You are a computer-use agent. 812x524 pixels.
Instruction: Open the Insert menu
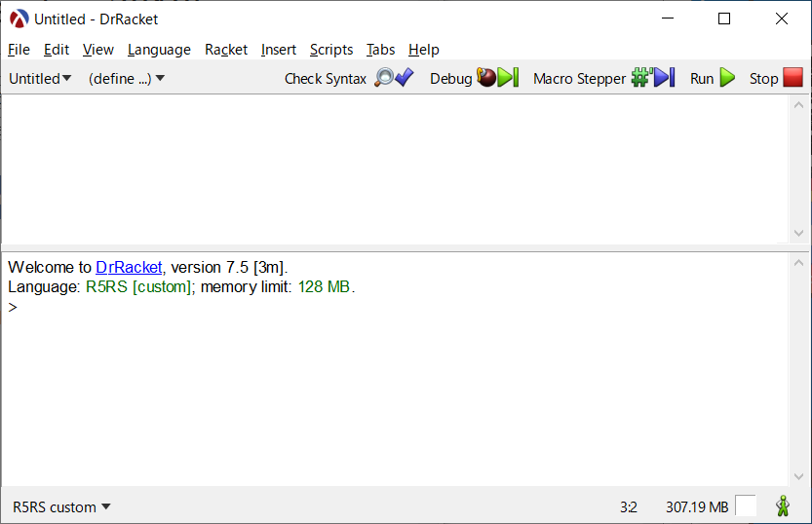(x=279, y=50)
